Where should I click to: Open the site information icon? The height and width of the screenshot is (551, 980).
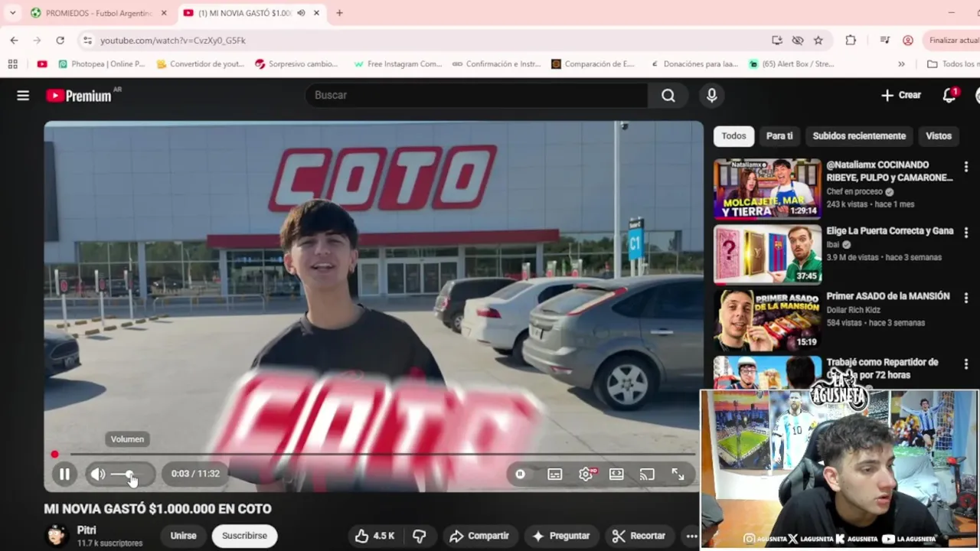(x=87, y=41)
